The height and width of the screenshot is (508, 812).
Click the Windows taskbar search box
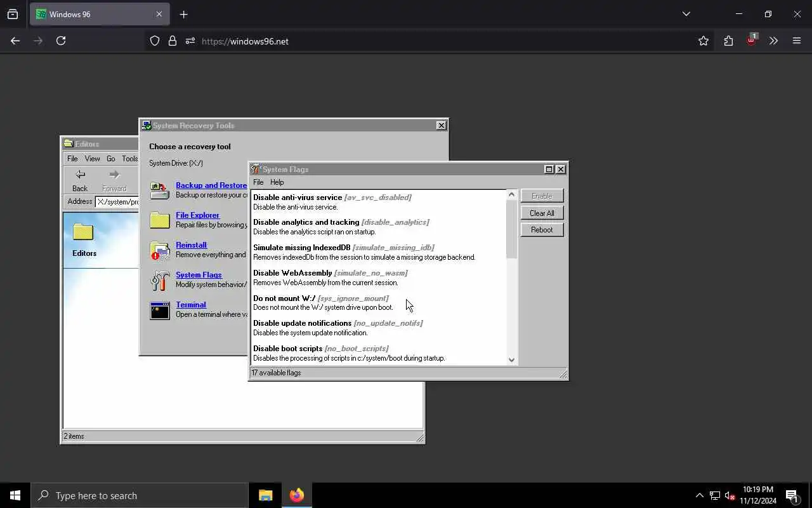point(140,495)
